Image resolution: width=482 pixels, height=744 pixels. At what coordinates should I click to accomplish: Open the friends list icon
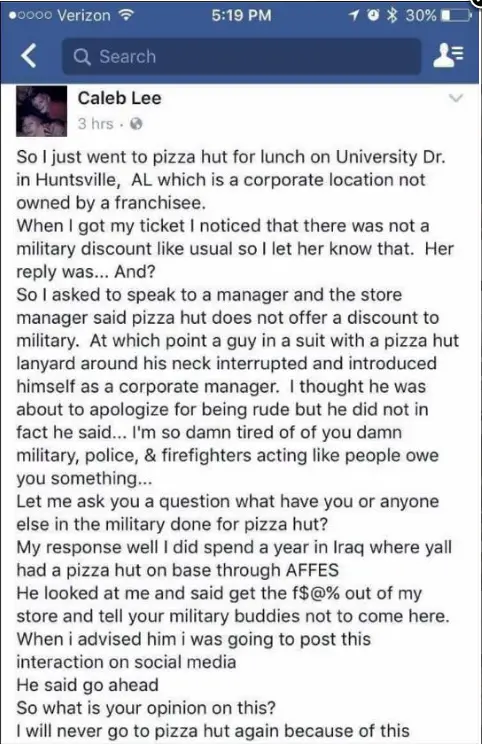pyautogui.click(x=449, y=56)
